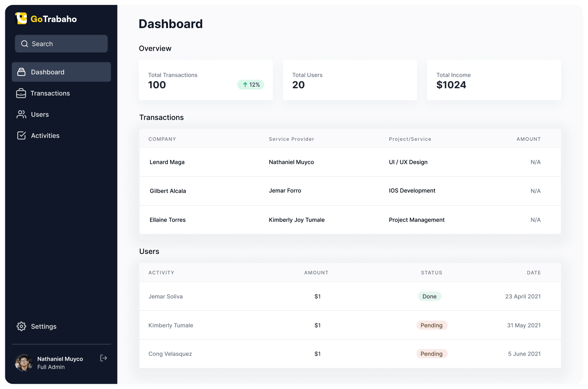The height and width of the screenshot is (389, 588).
Task: Click the magnifying glass search icon
Action: tap(25, 44)
